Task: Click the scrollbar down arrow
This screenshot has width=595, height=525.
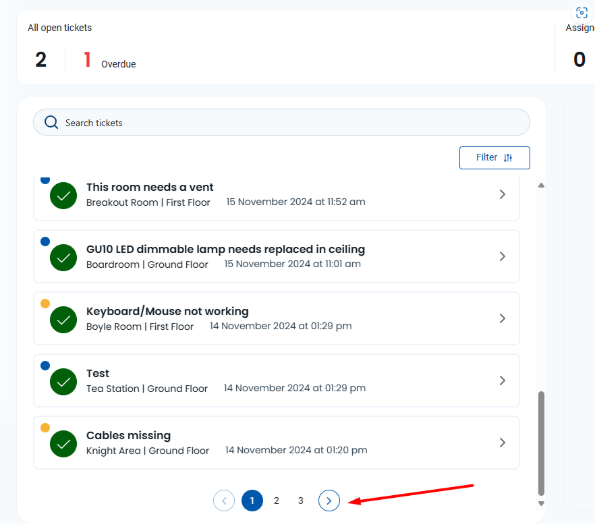Action: (541, 503)
